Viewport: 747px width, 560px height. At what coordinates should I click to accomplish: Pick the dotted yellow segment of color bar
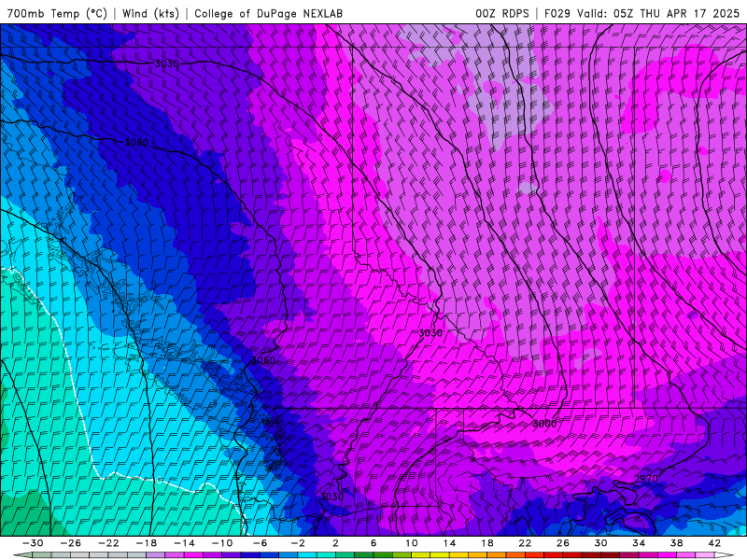[421, 555]
